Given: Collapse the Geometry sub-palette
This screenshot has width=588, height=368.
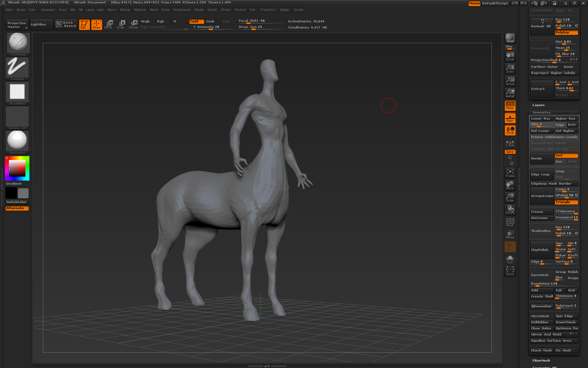Looking at the screenshot, I should coord(541,113).
